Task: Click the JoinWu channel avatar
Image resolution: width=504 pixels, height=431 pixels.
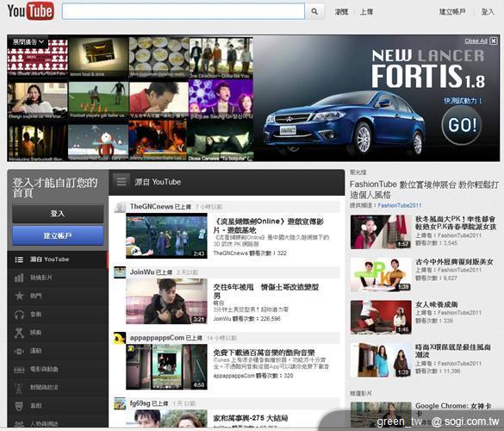Action: coord(120,272)
